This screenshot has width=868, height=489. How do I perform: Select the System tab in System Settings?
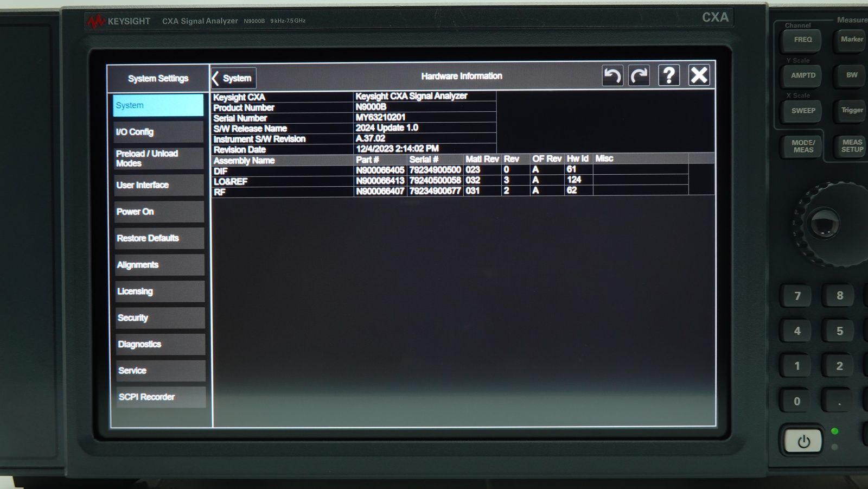coord(158,105)
